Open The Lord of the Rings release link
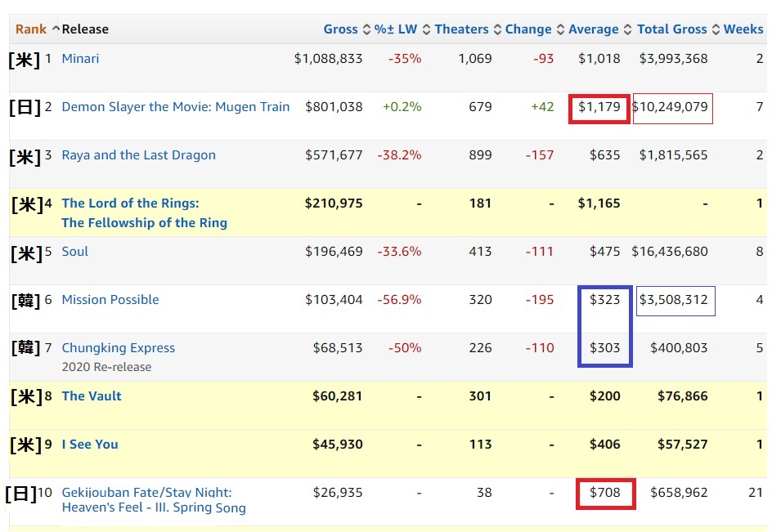This screenshot has height=532, width=781. tap(131, 203)
